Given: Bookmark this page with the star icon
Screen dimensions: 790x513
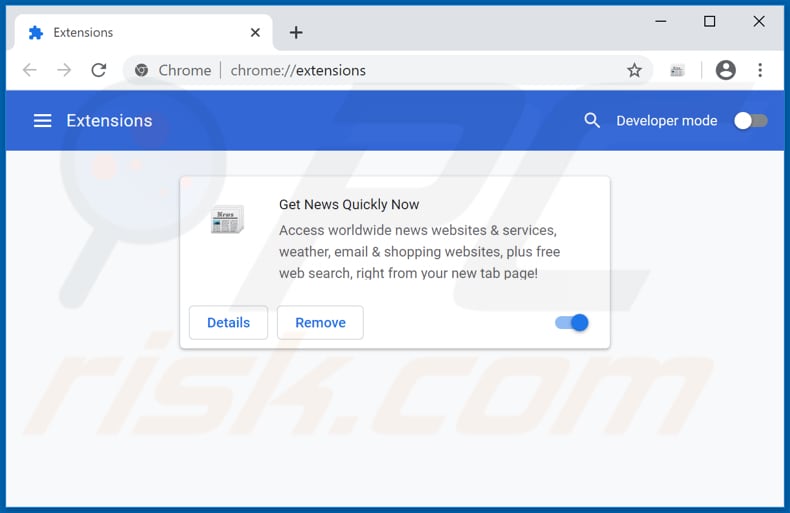Looking at the screenshot, I should [634, 71].
